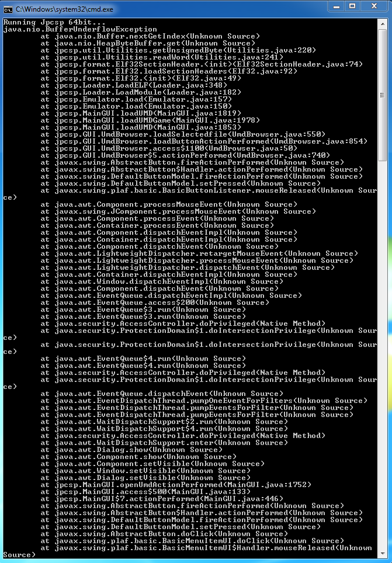This screenshot has width=392, height=563.
Task: Click the Buffer.nextGetIndex stack line
Action: [x=150, y=36]
